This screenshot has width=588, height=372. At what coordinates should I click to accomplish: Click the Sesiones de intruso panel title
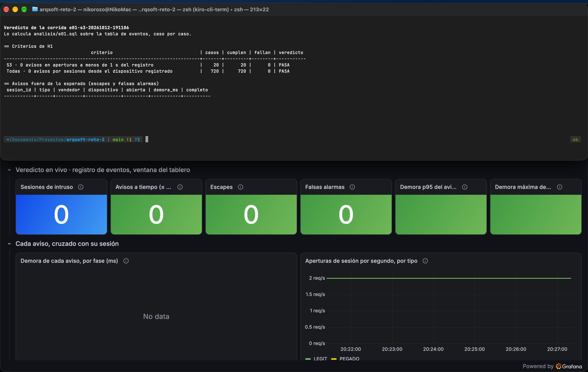[x=47, y=187]
